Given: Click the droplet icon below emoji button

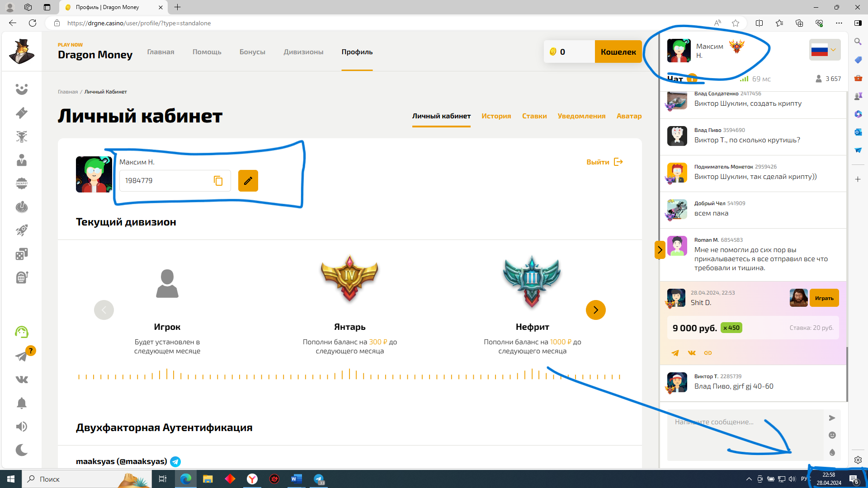Looking at the screenshot, I should point(832,452).
